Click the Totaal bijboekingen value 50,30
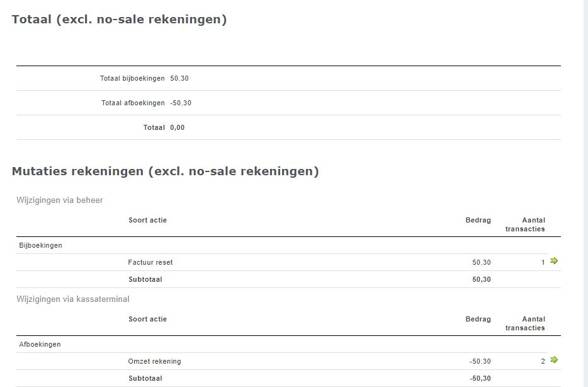Screen dimensions: 588x387 (179, 78)
